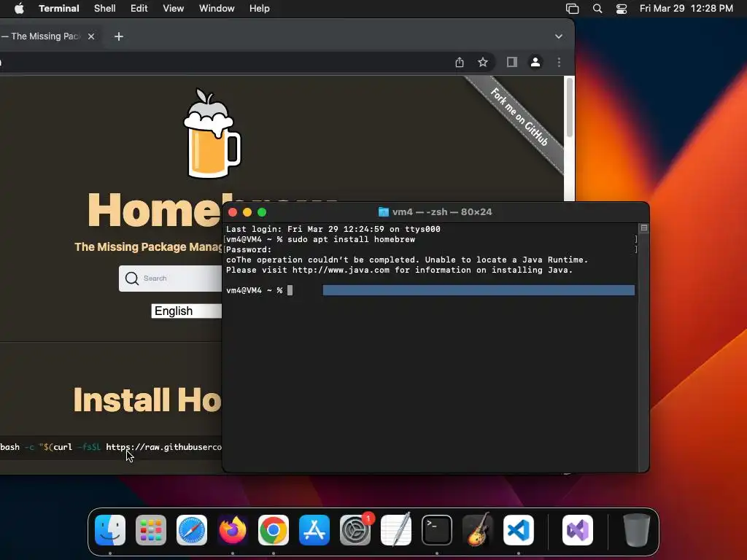The width and height of the screenshot is (747, 560).
Task: Open the Terminal app menu
Action: pos(58,9)
